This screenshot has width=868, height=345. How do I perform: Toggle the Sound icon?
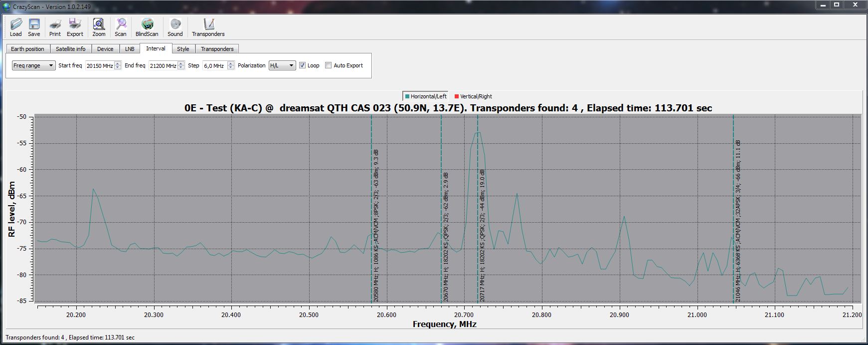click(175, 24)
